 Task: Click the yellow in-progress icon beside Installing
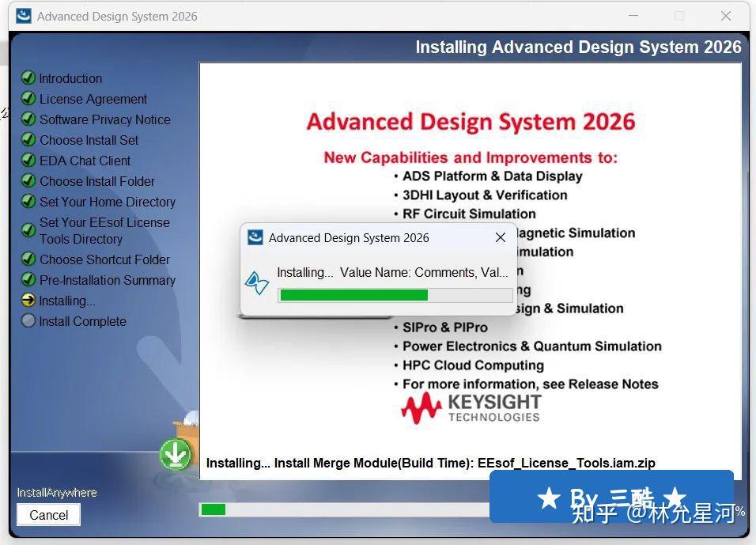(28, 301)
